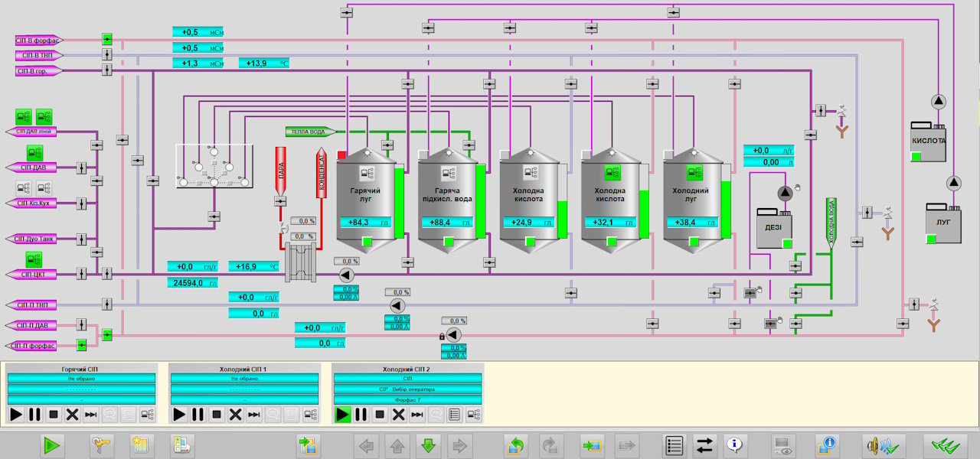Skip step in Холодний СІП 1 panel
The image size is (980, 459).
(254, 415)
